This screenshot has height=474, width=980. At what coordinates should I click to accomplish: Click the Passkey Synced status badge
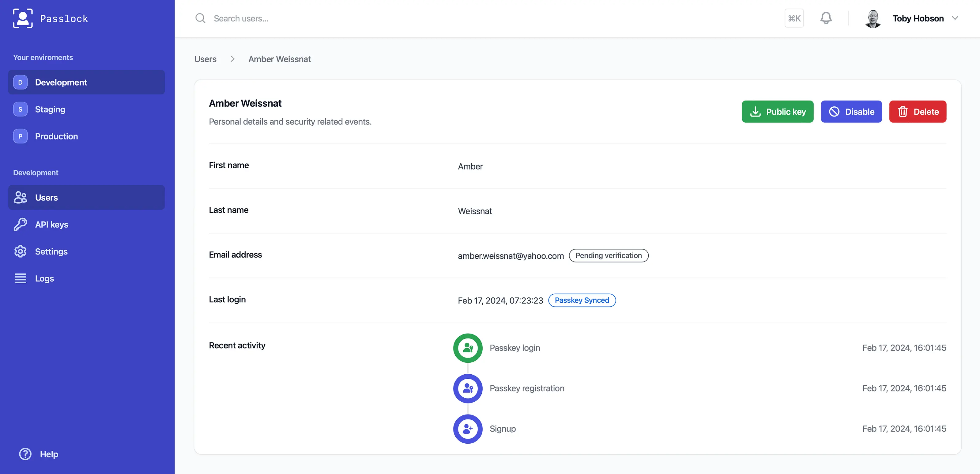point(582,300)
